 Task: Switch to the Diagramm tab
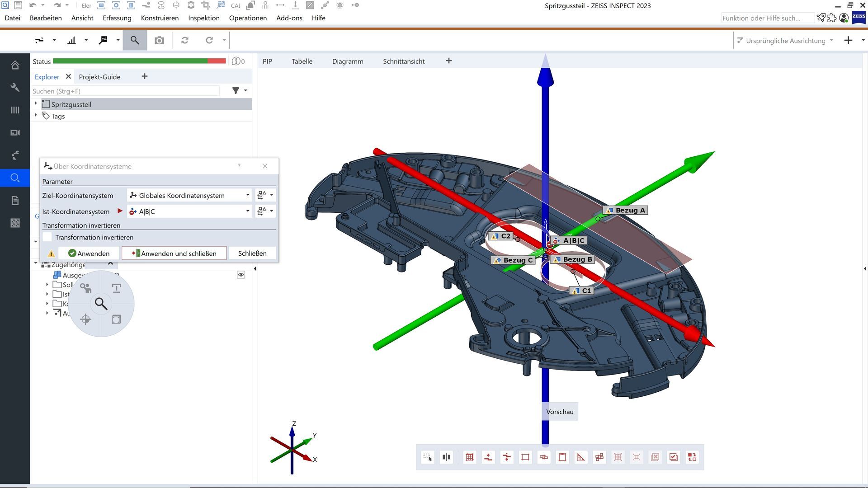pyautogui.click(x=347, y=61)
